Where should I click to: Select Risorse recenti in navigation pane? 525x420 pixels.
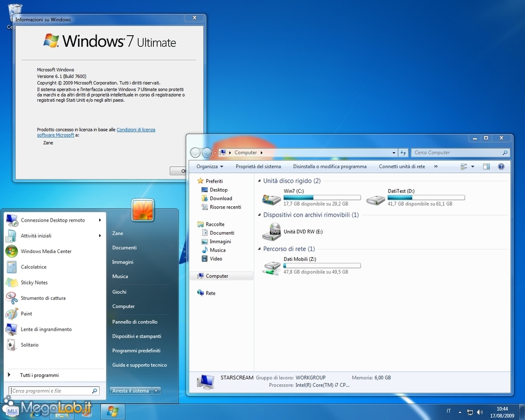pyautogui.click(x=221, y=207)
